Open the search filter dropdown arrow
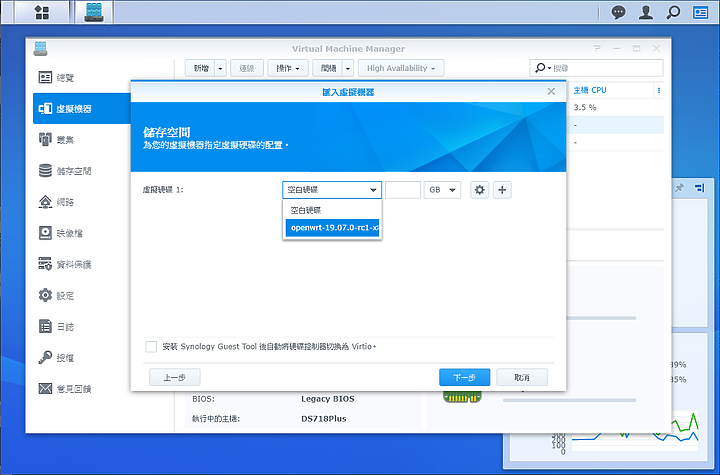The width and height of the screenshot is (720, 475). point(549,68)
